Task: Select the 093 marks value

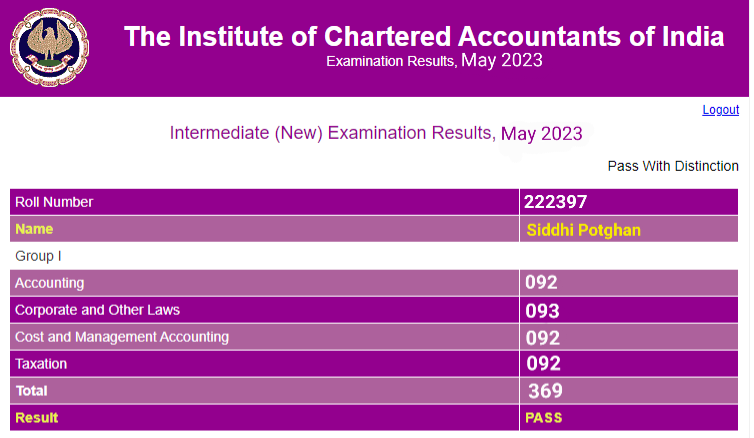Action: pos(542,311)
